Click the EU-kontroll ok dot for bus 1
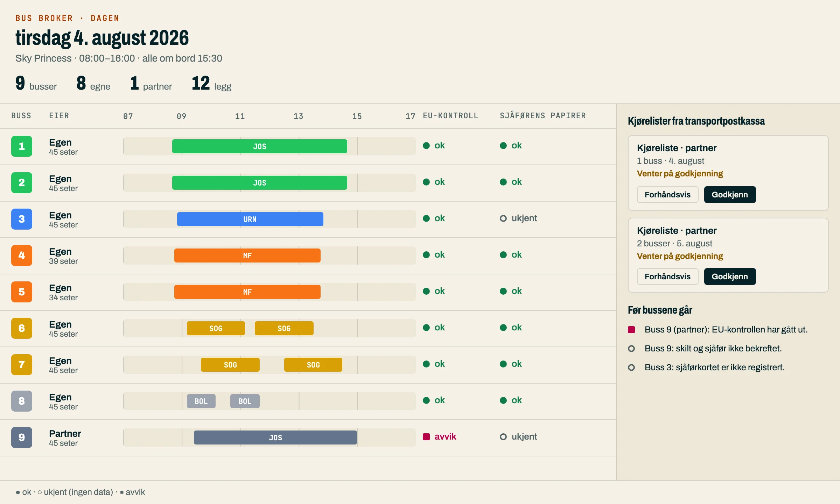The image size is (840, 504). pos(426,146)
